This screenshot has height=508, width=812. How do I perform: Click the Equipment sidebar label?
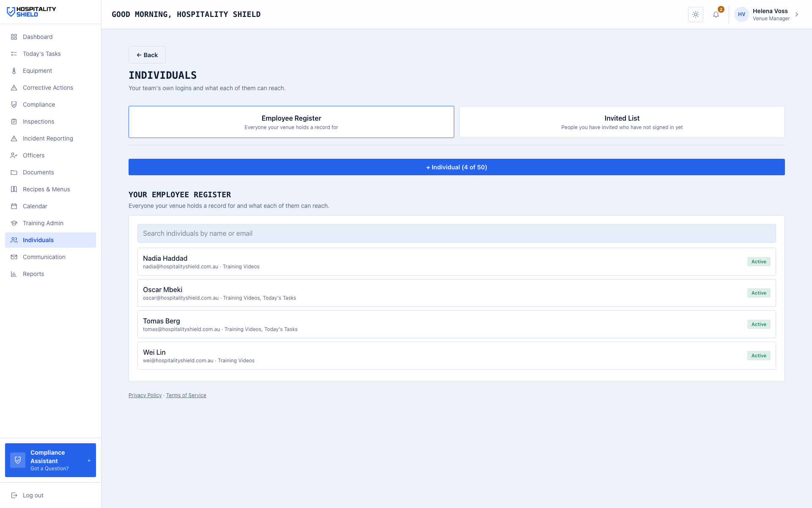pyautogui.click(x=38, y=71)
